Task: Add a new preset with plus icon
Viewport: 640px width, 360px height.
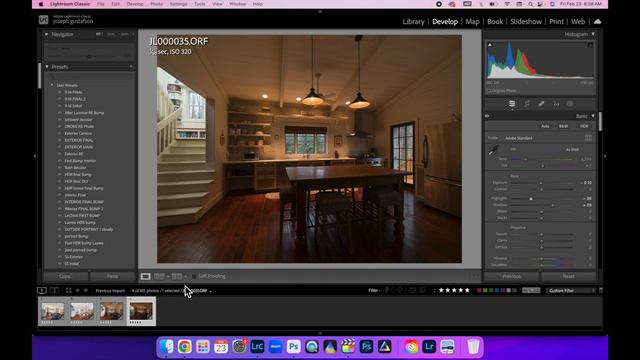Action: pyautogui.click(x=131, y=67)
